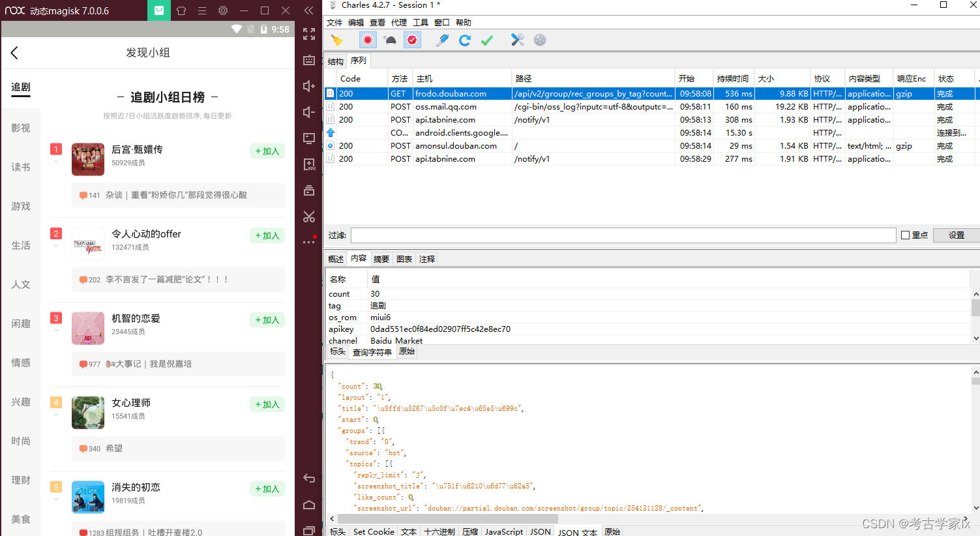Toggle throttling with the turtle icon

(x=391, y=40)
